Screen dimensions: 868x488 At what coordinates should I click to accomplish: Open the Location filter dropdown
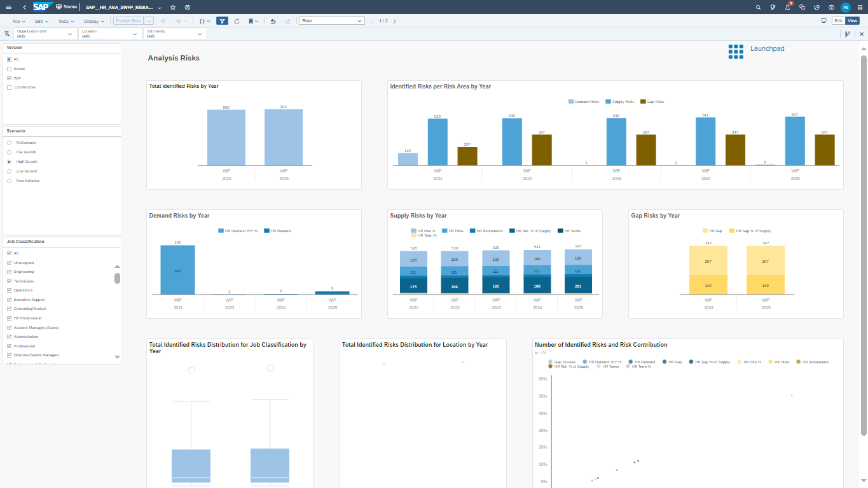[x=111, y=34]
